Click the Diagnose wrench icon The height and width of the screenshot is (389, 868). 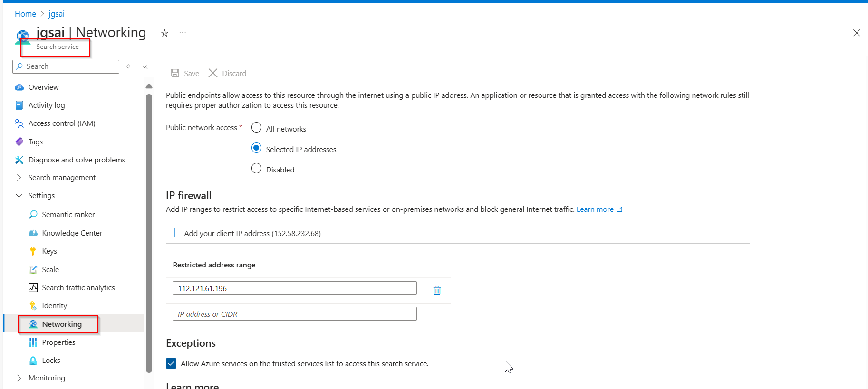click(19, 160)
